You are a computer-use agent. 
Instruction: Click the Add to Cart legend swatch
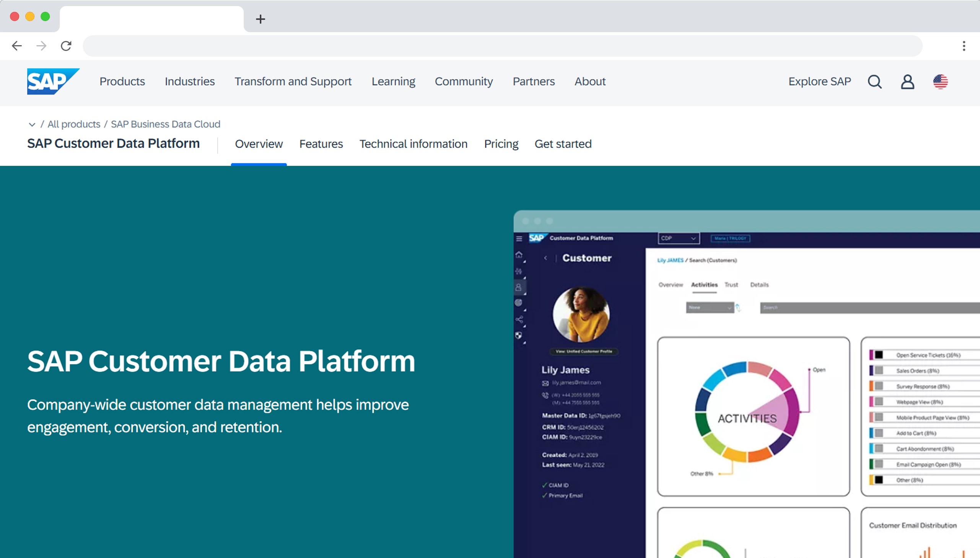[876, 433]
